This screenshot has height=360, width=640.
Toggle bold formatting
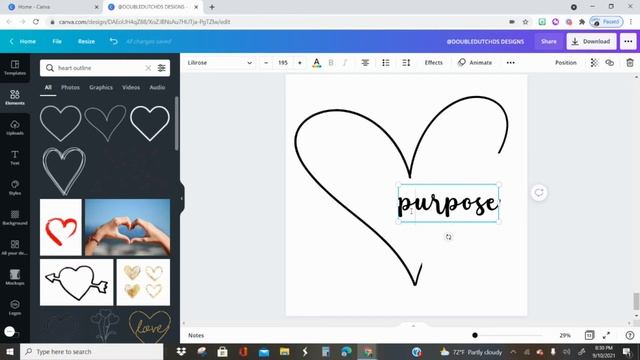click(x=331, y=63)
